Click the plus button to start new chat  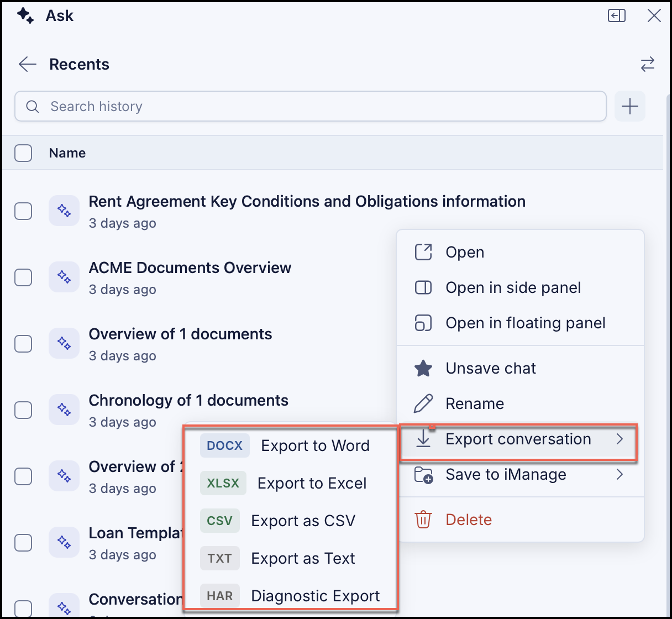pyautogui.click(x=630, y=106)
